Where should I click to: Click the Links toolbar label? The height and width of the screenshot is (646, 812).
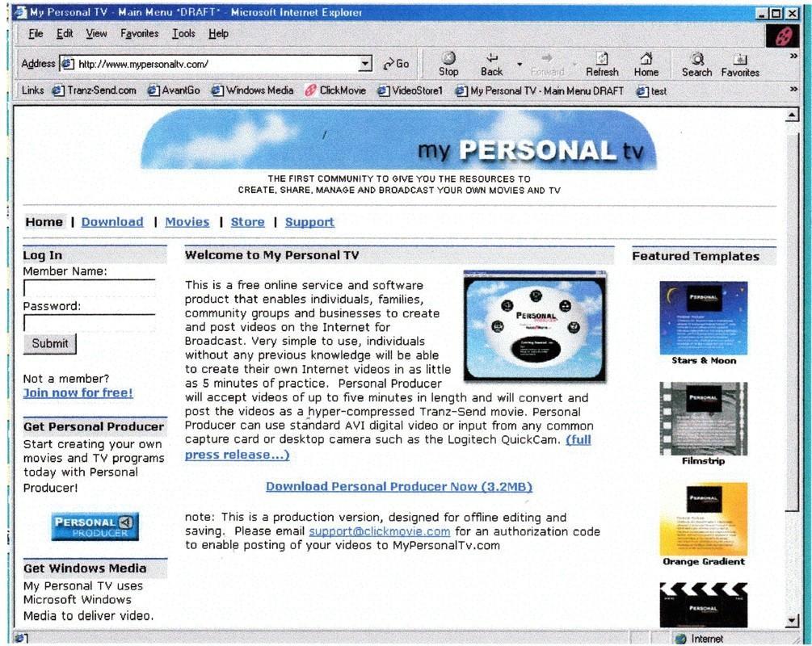[32, 90]
